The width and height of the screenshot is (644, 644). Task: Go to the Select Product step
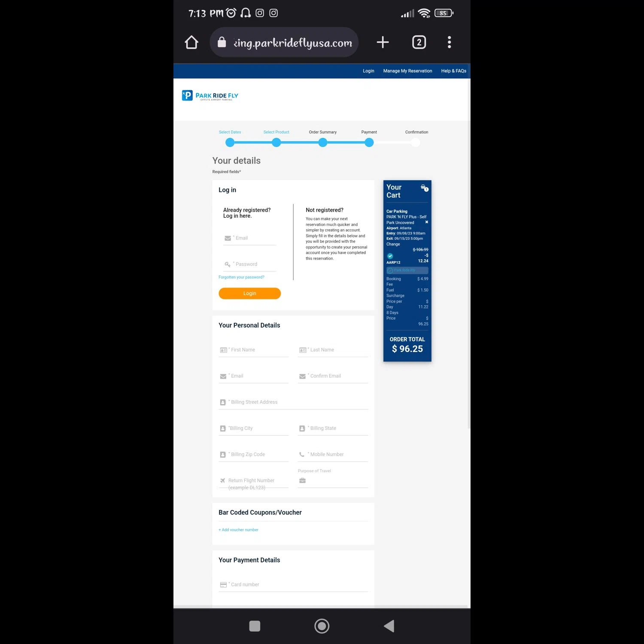tap(276, 132)
